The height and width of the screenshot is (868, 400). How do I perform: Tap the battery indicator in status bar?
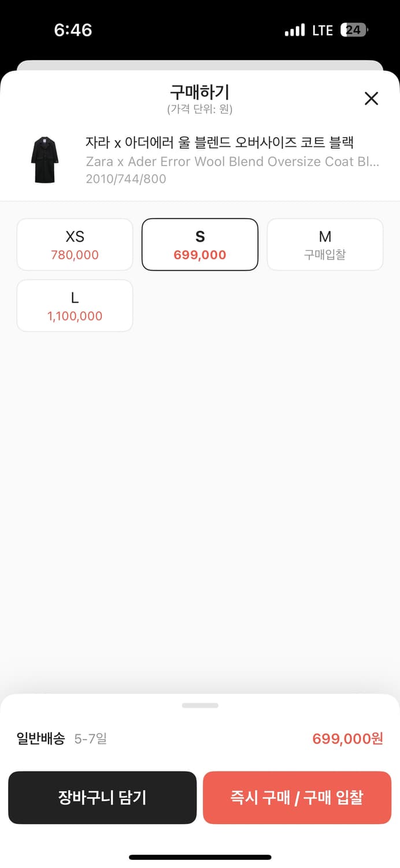[x=354, y=30]
